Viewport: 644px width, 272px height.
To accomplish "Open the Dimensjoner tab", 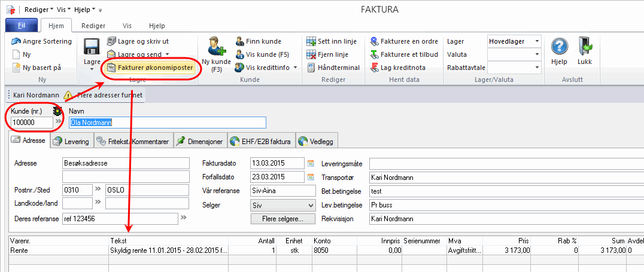I will (x=201, y=142).
